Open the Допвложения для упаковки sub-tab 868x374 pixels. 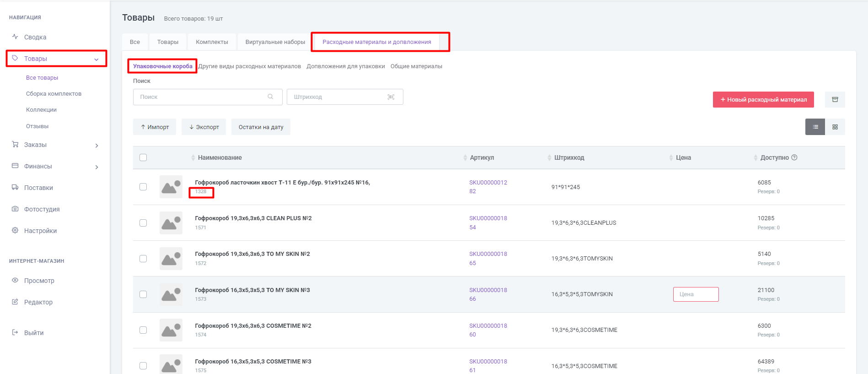coord(346,66)
